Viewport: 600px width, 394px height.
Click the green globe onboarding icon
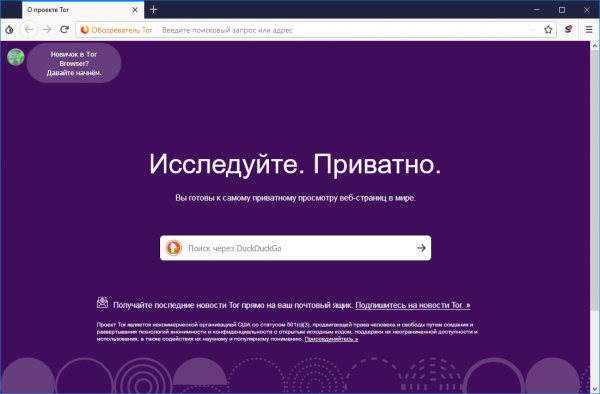click(x=16, y=57)
